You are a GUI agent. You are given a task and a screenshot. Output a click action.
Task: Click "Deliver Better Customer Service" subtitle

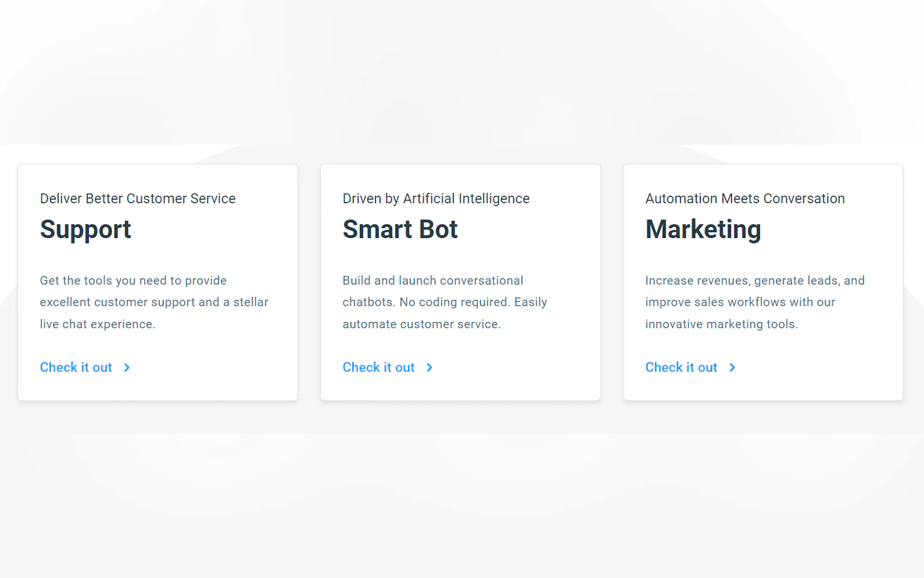point(138,199)
